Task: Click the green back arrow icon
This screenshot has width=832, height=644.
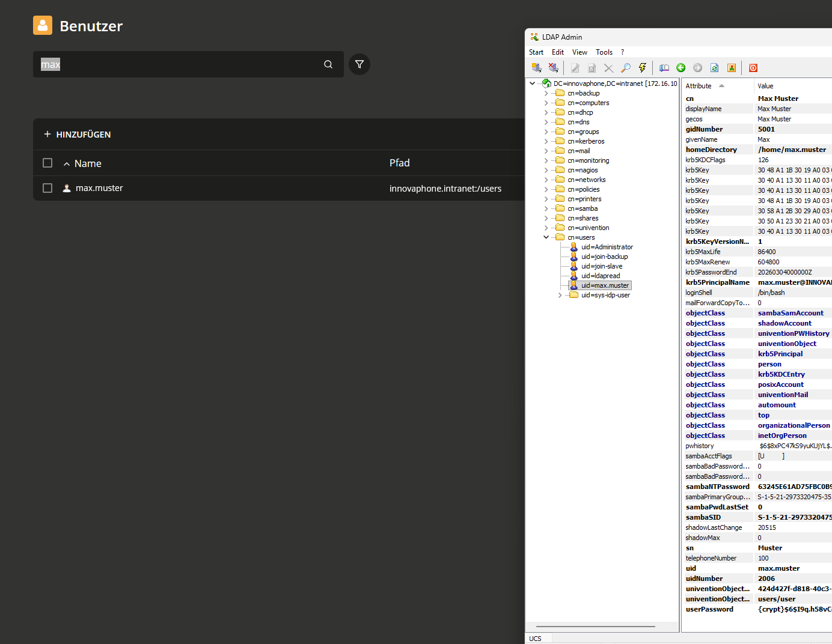Action: tap(681, 68)
